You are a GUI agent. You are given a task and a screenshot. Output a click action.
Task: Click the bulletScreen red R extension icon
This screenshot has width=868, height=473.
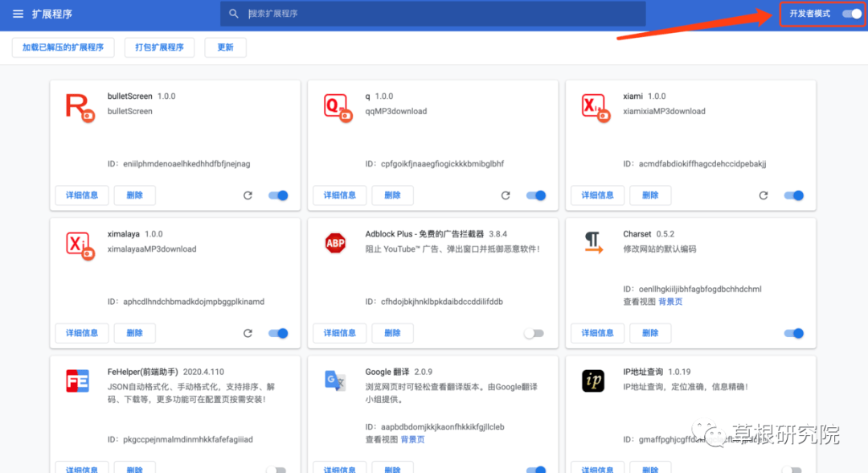coord(79,108)
